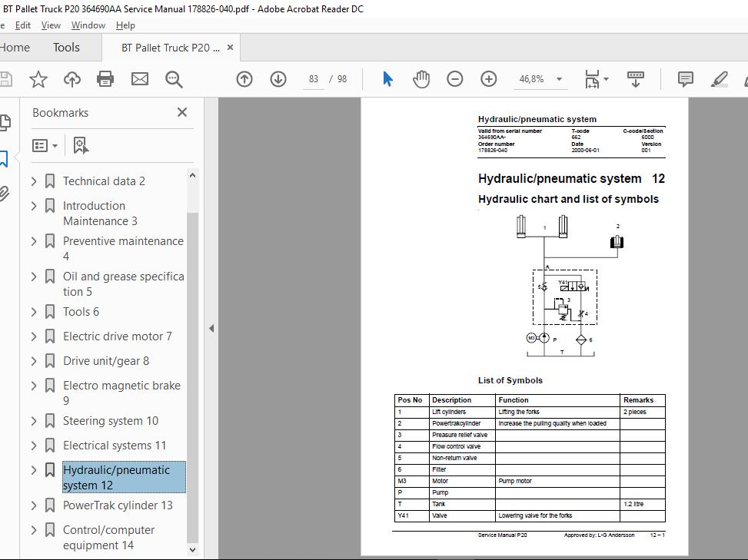The width and height of the screenshot is (748, 560).
Task: Zoom out with minus button
Action: 454,79
